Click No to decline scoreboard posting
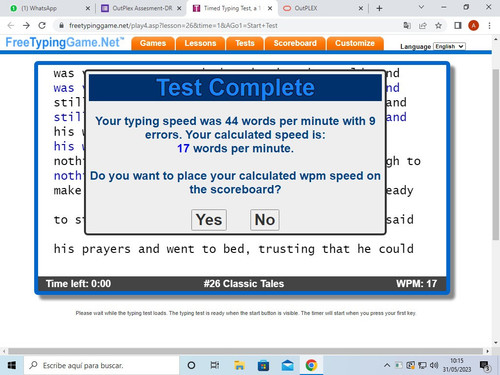500x375 pixels. click(265, 220)
